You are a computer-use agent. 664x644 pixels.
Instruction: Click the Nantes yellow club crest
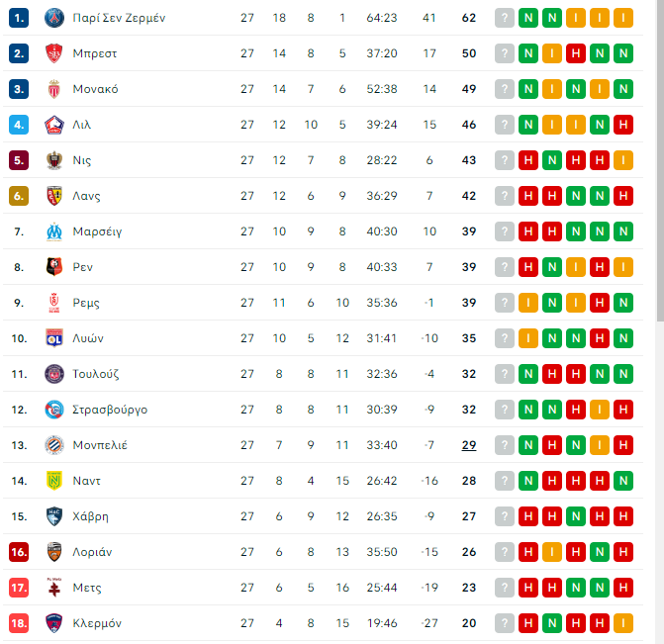[54, 481]
